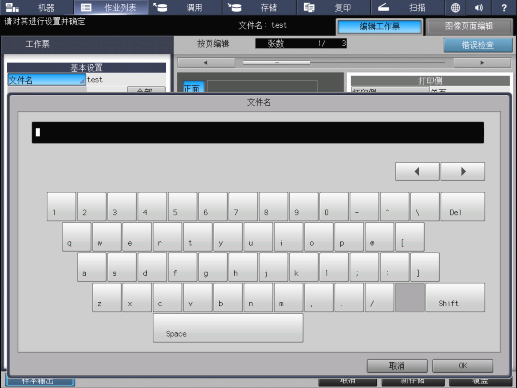Tap the letter c key

tap(167, 298)
